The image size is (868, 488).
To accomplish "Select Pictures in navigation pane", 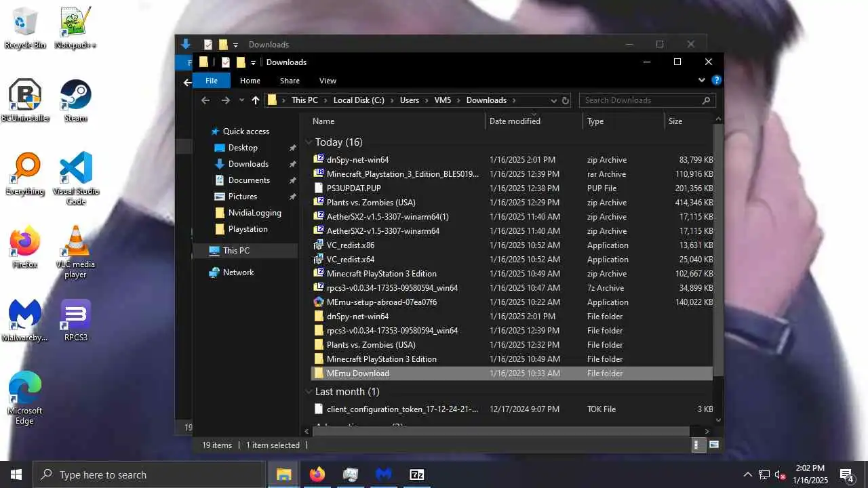I will click(x=243, y=197).
